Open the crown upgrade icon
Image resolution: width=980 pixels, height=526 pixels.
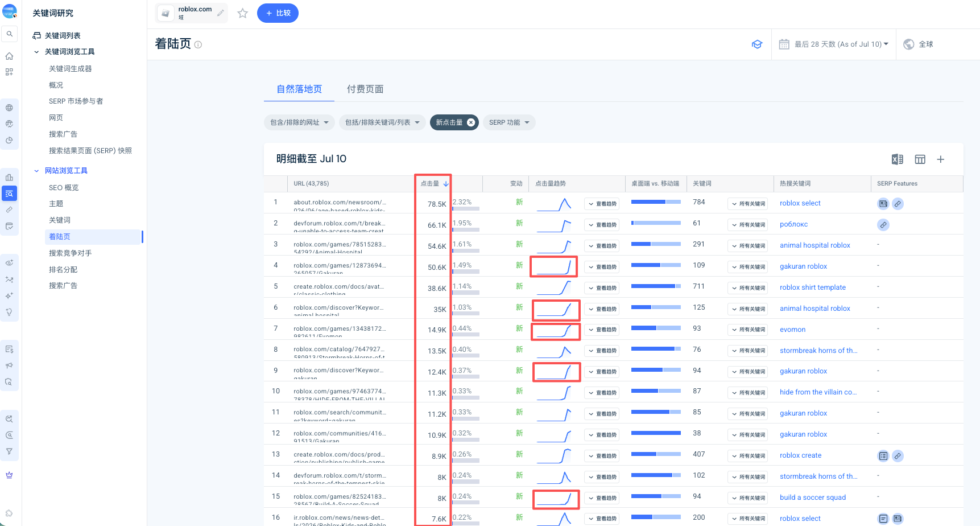click(9, 475)
